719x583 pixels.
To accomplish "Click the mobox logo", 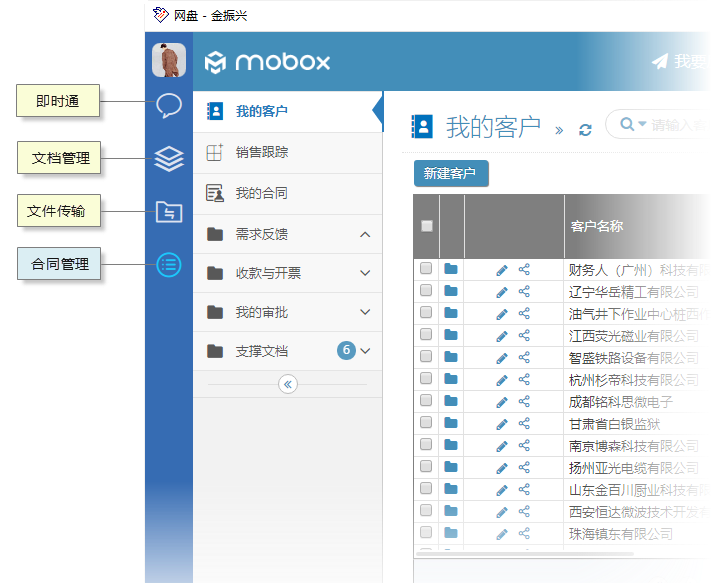I will point(267,62).
